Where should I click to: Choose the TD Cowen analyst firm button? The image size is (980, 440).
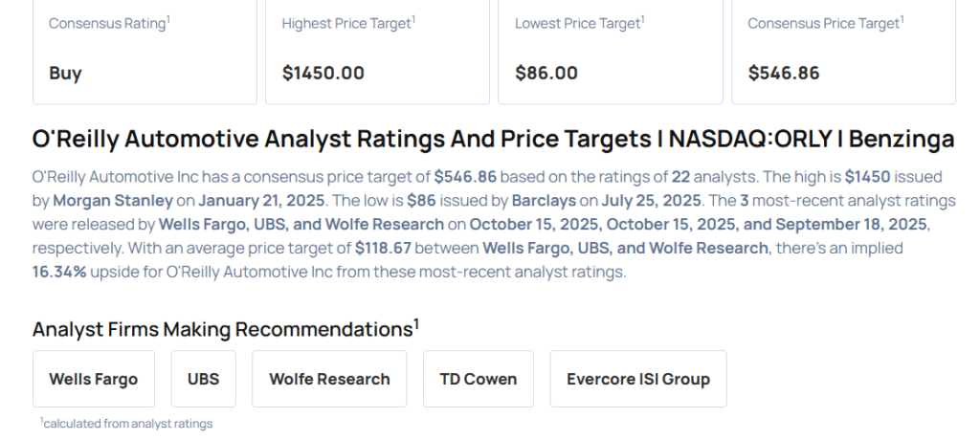click(478, 379)
